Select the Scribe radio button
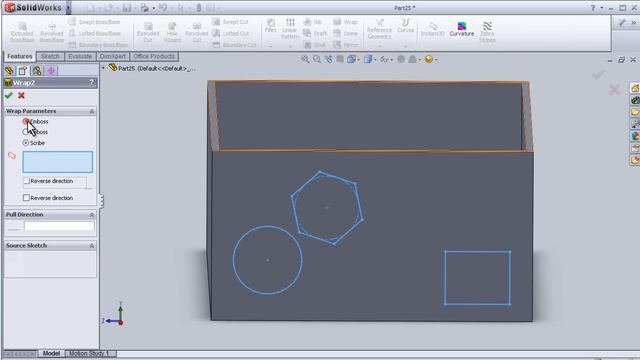640x360 pixels. (x=26, y=143)
